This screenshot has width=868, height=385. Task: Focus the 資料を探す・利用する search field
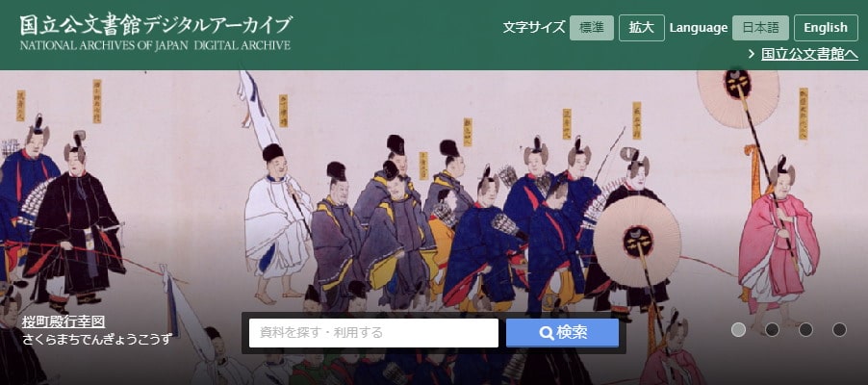(373, 333)
